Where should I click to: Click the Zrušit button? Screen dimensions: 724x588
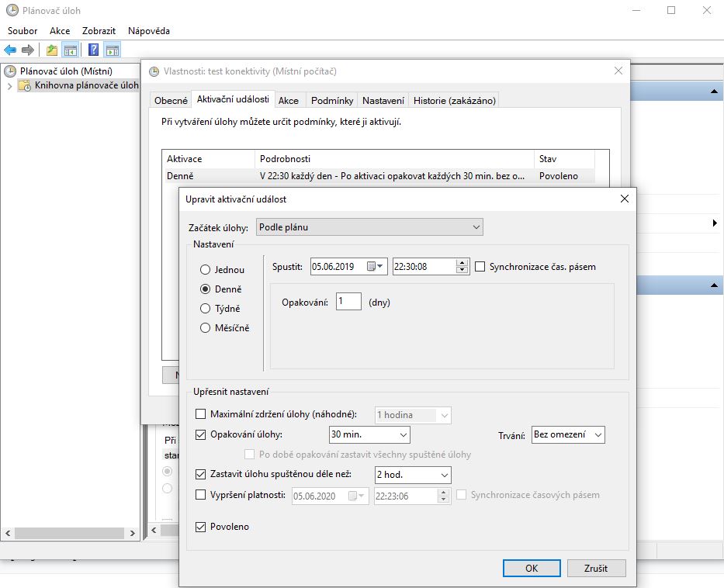point(596,568)
